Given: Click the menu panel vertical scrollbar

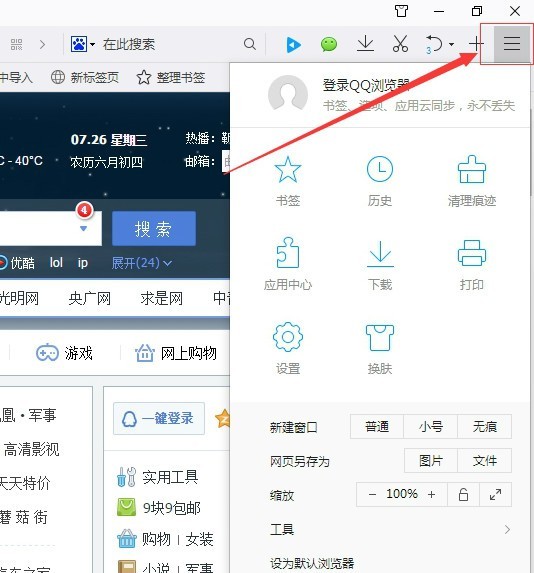Looking at the screenshot, I should point(532,152).
